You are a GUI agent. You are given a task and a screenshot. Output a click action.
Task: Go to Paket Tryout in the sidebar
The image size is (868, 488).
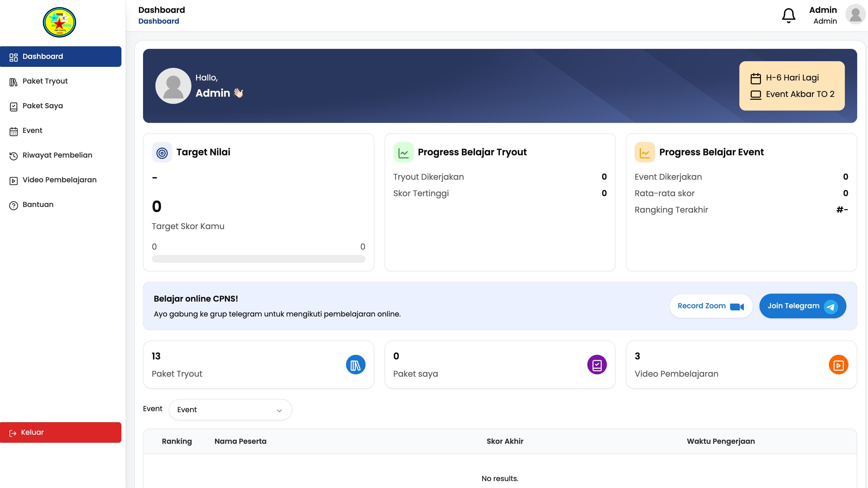tap(61, 81)
